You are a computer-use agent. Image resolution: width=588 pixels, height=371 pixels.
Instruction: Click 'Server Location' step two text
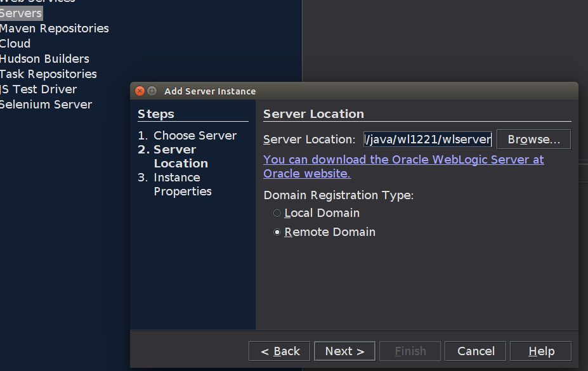coord(181,156)
